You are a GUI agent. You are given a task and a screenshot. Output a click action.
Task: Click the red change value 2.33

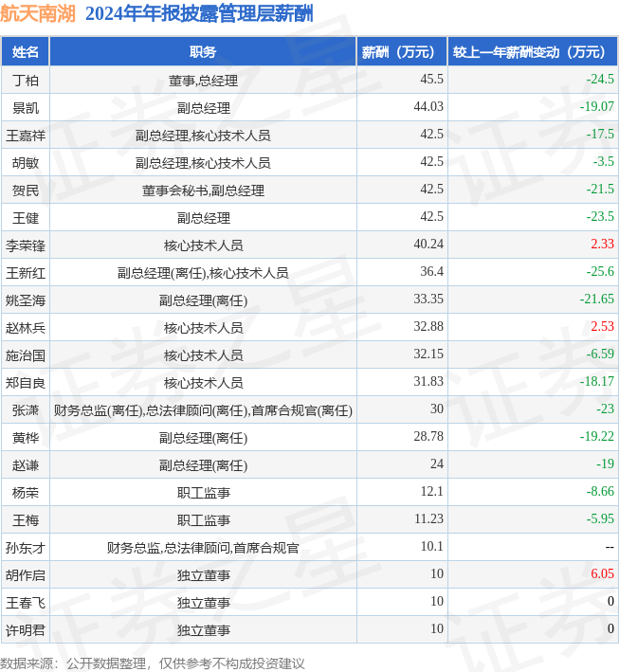[x=602, y=244]
